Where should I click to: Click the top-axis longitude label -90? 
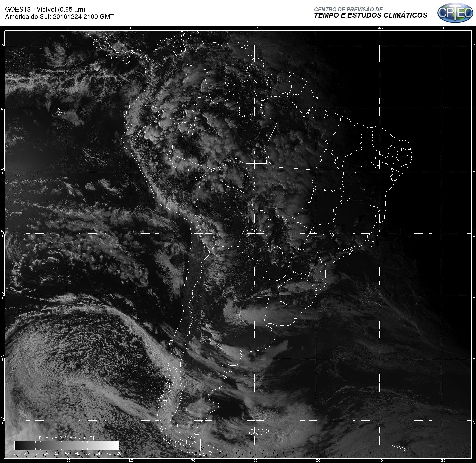(67, 28)
